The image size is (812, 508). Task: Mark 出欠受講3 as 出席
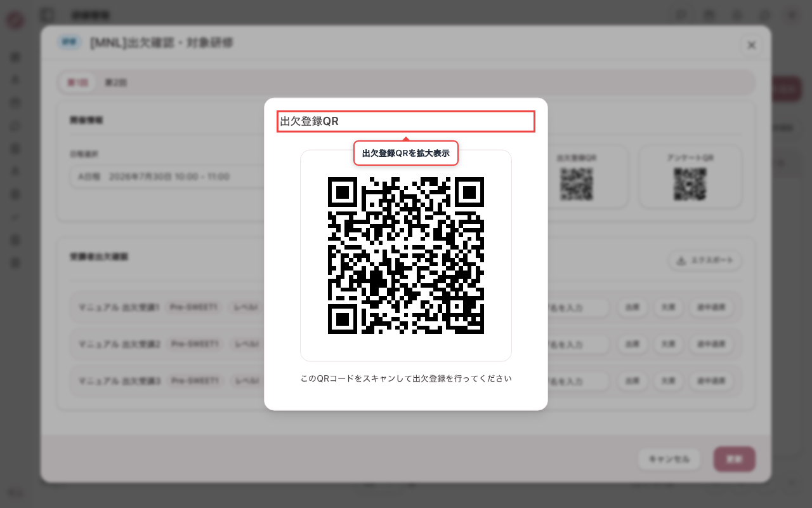click(632, 382)
